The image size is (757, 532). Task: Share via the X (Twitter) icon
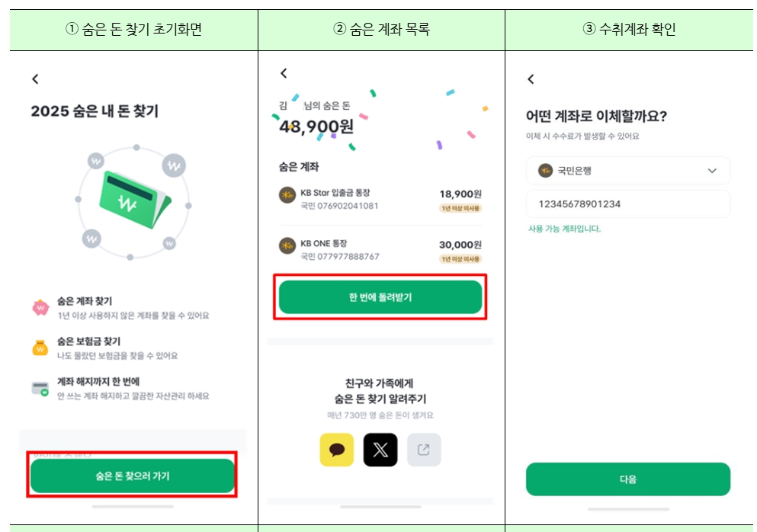point(379,449)
